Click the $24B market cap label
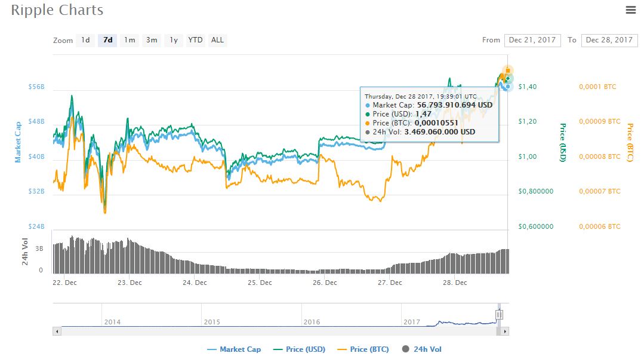The width and height of the screenshot is (644, 359). (36, 226)
